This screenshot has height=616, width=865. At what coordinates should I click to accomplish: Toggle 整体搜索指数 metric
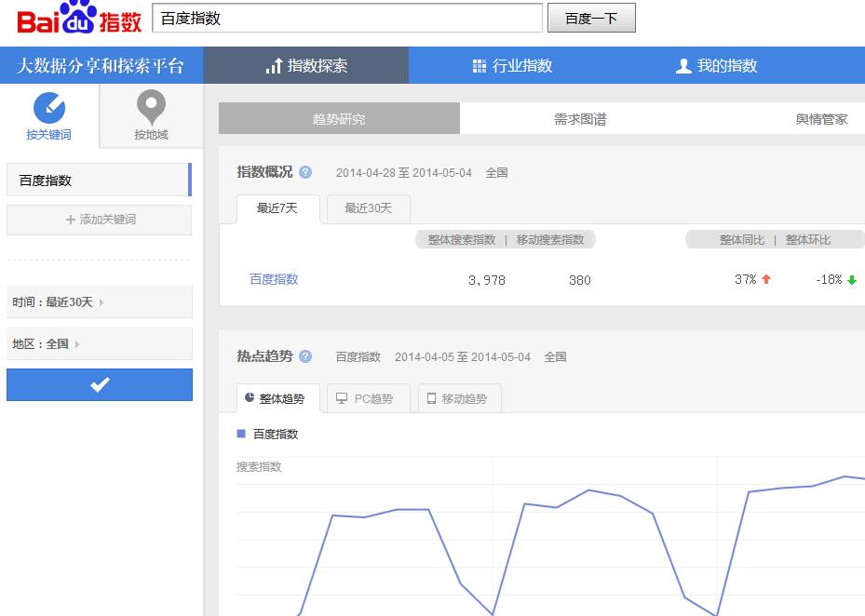pos(463,239)
